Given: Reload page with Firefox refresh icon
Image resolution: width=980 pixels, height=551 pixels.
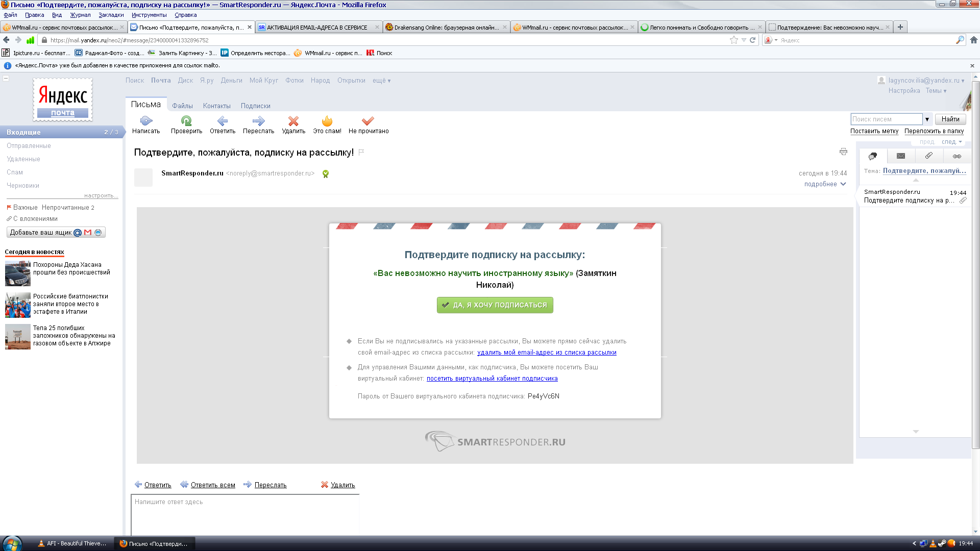Looking at the screenshot, I should tap(752, 40).
